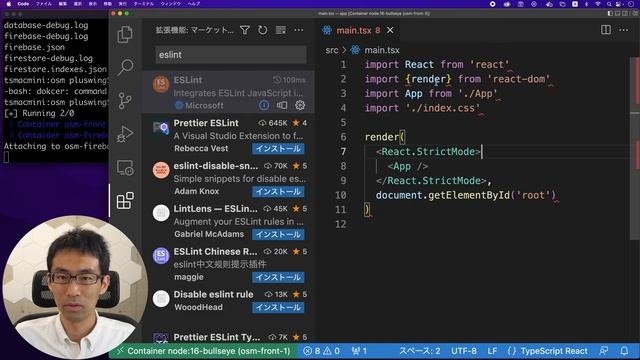
Task: Refresh the extensions list
Action: click(262, 30)
